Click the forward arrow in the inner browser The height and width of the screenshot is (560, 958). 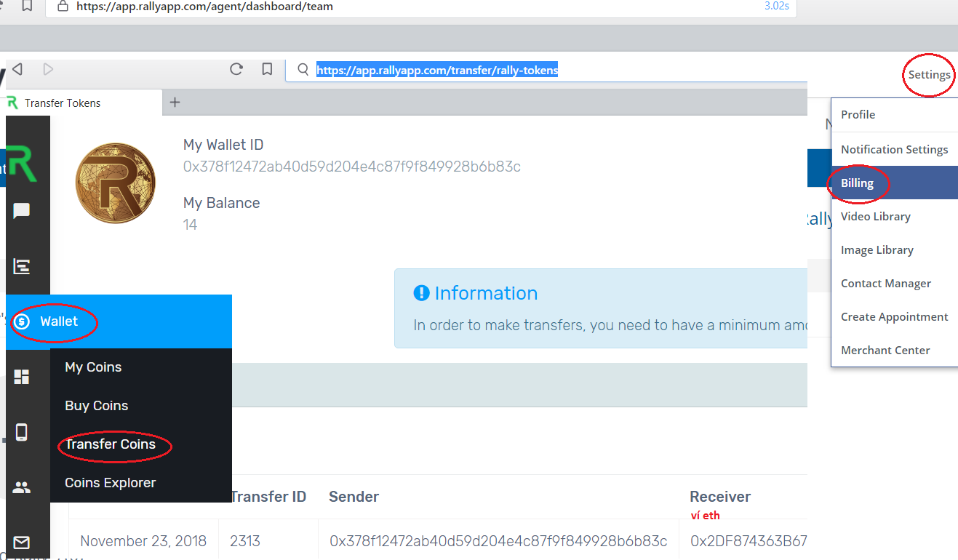[x=48, y=69]
